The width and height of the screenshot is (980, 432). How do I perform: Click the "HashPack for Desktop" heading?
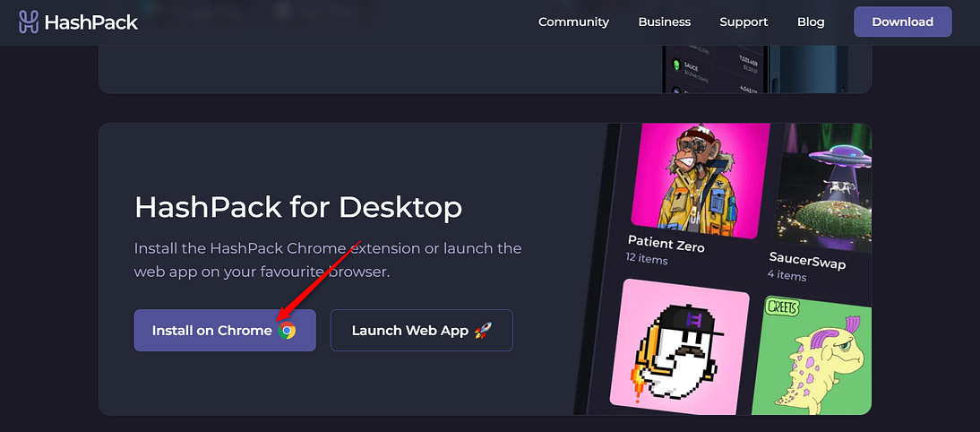click(x=298, y=207)
